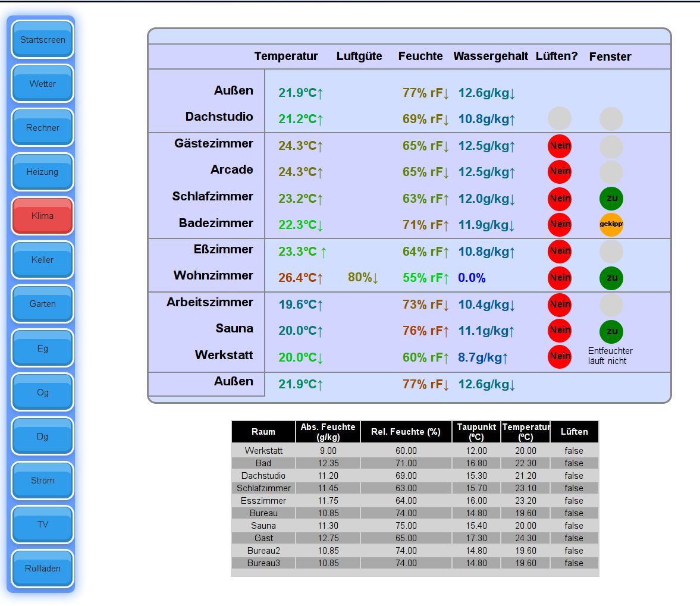
Task: Click the Gästezimmer row label
Action: (x=214, y=144)
